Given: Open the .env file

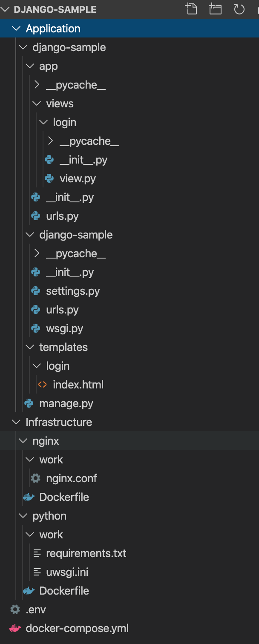Looking at the screenshot, I should tap(36, 609).
